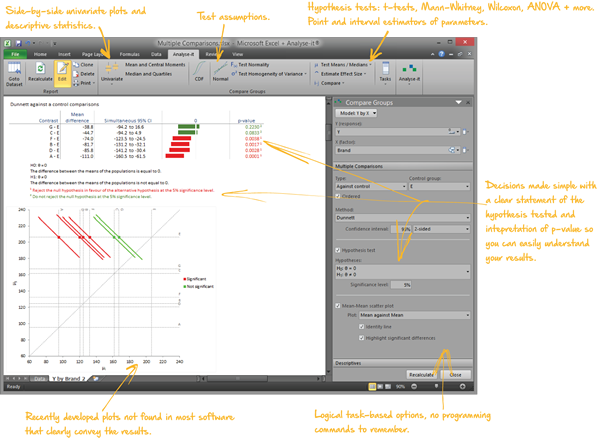Image resolution: width=600 pixels, height=438 pixels.
Task: Expand the Descriptives section header
Action: click(x=403, y=363)
